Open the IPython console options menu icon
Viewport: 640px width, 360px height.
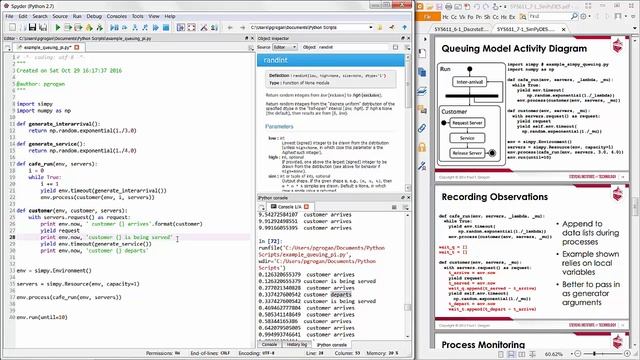point(406,207)
